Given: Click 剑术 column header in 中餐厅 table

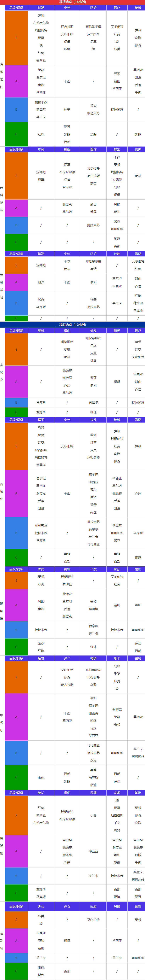Looking at the screenshot, I should click(x=117, y=659).
